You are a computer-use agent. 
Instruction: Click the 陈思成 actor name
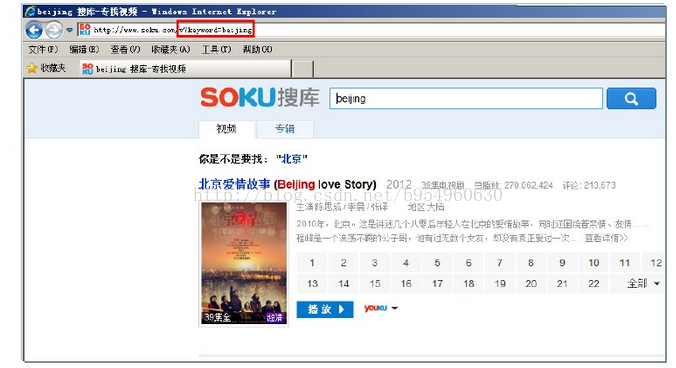[x=327, y=207]
